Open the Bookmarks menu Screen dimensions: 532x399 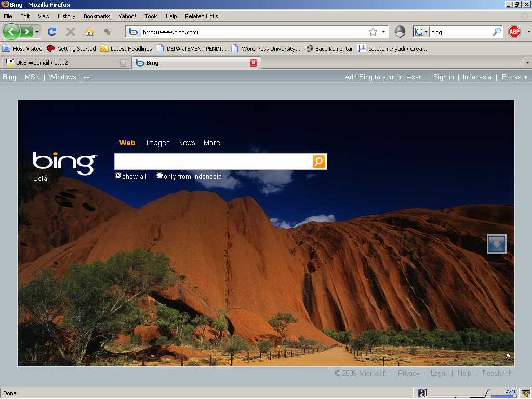click(x=97, y=16)
